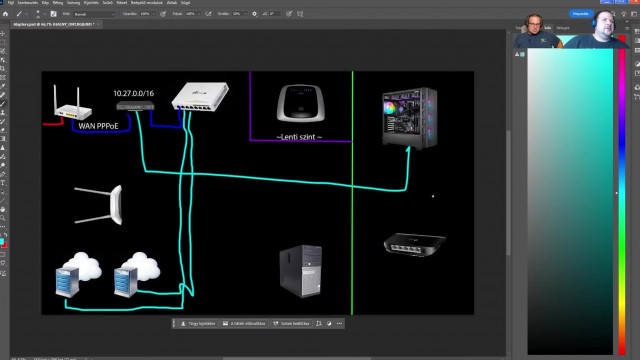640x360 pixels.
Task: Click the red background color swatch
Action: coord(4,245)
